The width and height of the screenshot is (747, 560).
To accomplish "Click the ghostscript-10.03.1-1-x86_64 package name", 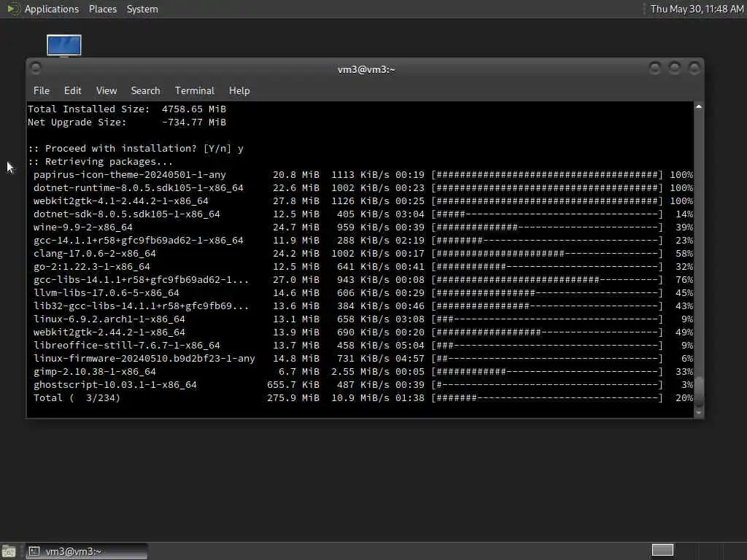I will 115,385.
